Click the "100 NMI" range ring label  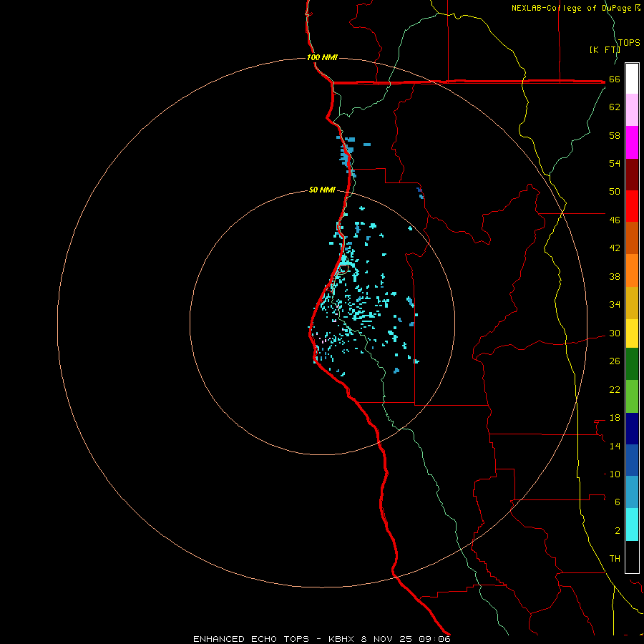click(x=322, y=57)
